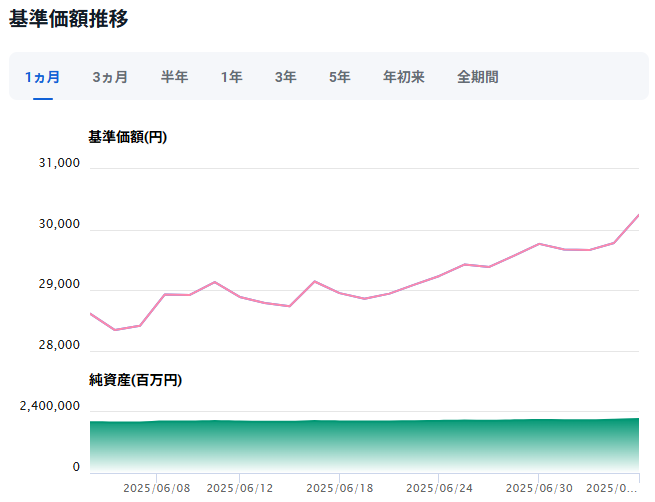Click the 純資産(百万円) chart label
655x502 pixels.
point(135,380)
